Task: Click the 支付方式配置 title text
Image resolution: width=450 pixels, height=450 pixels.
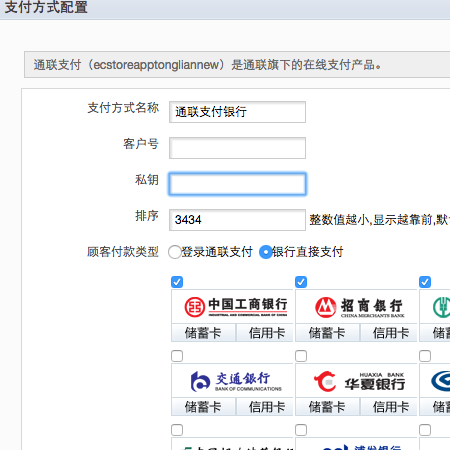Action: [46, 7]
